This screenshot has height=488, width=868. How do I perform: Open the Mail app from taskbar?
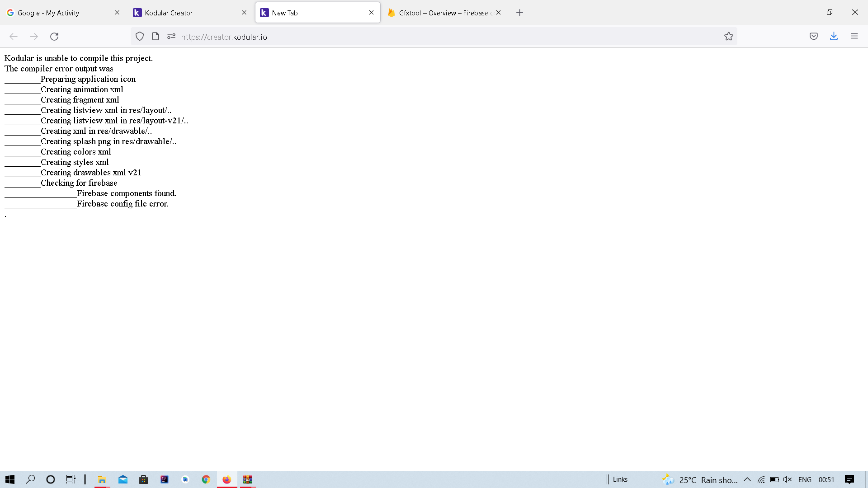tap(123, 479)
